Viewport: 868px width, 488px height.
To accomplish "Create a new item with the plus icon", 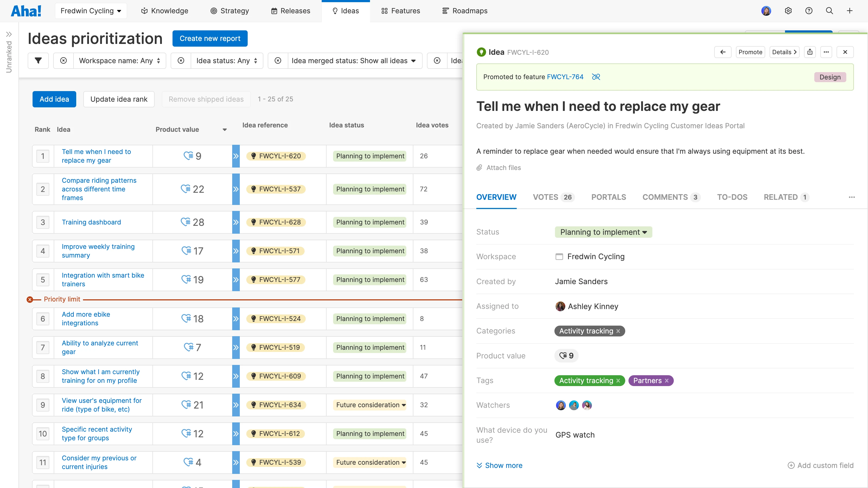I will [x=850, y=11].
